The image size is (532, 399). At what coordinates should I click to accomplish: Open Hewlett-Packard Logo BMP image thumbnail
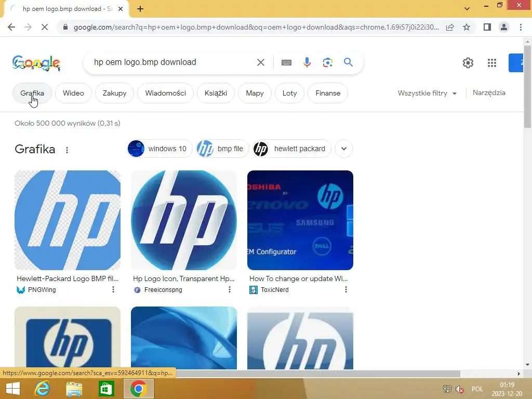point(68,220)
